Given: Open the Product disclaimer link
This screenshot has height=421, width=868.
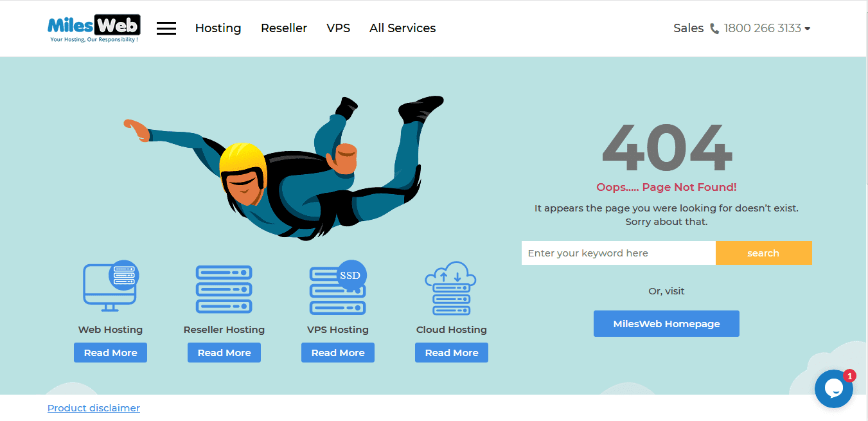Looking at the screenshot, I should (94, 408).
